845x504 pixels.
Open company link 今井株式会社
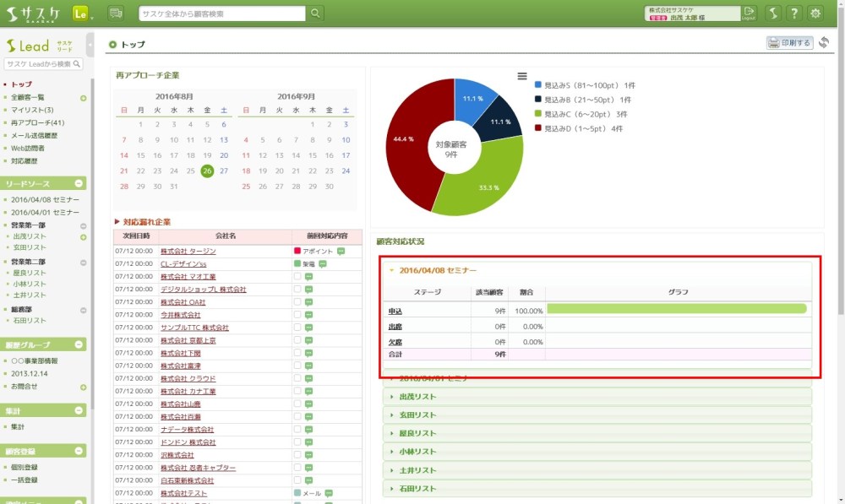pos(180,315)
